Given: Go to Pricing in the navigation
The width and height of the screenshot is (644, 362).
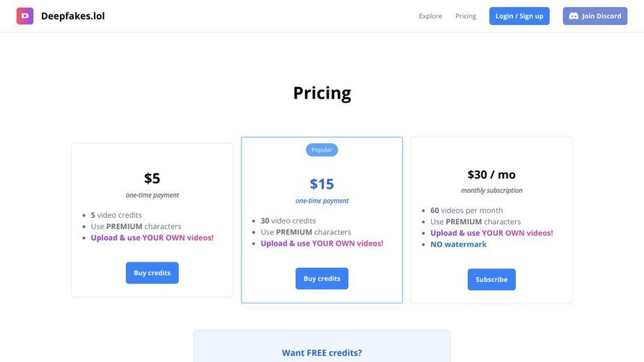Looking at the screenshot, I should (466, 16).
